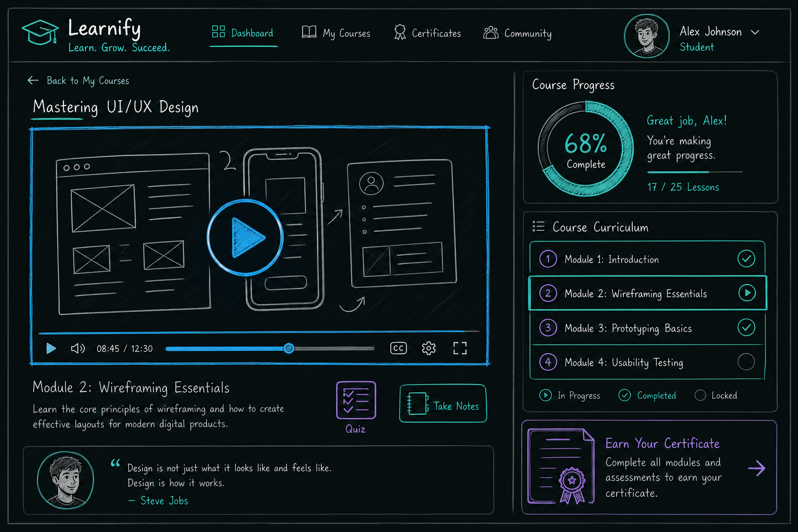
Task: Toggle closed captions with the CC icon
Action: point(398,348)
